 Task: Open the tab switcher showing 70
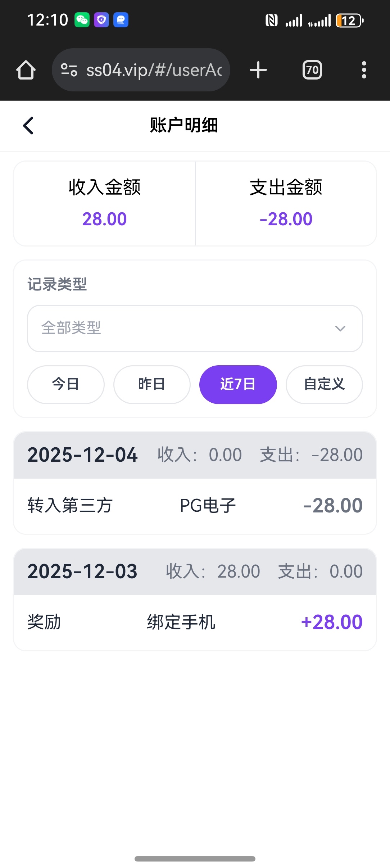[x=312, y=70]
